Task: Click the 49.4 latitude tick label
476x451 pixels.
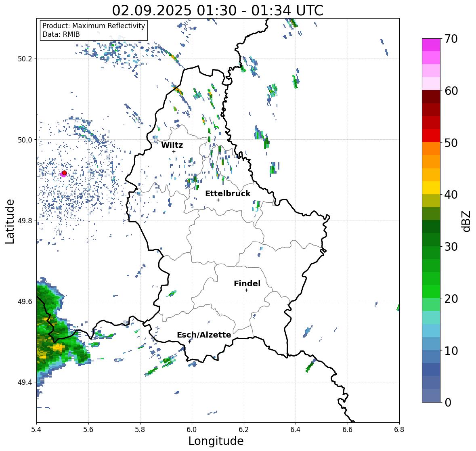Action: (26, 382)
